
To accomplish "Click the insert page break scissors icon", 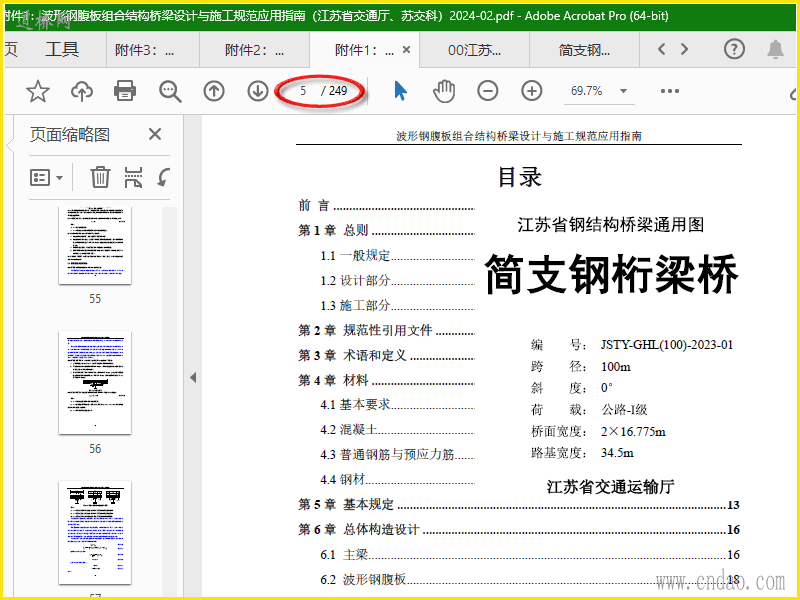I will [133, 177].
